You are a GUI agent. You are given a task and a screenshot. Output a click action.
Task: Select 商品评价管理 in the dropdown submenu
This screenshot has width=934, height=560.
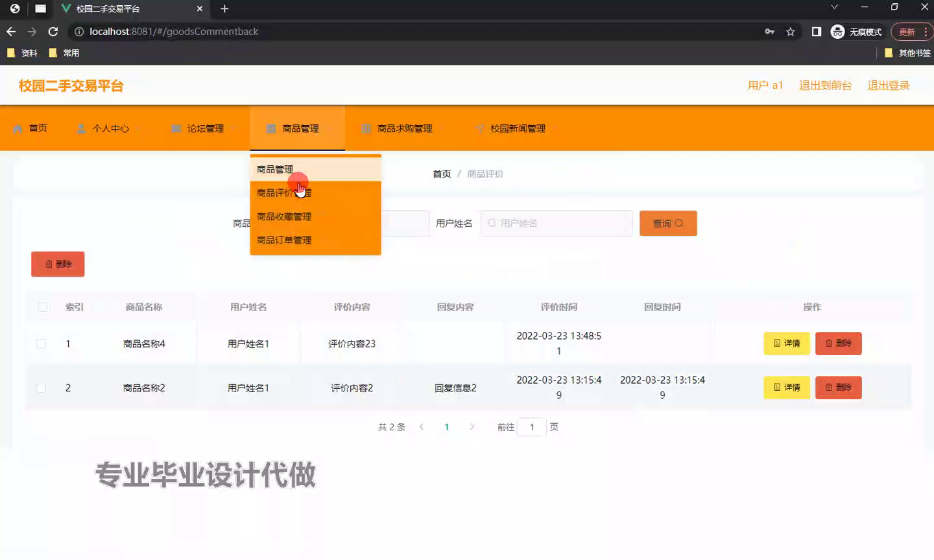click(x=316, y=192)
